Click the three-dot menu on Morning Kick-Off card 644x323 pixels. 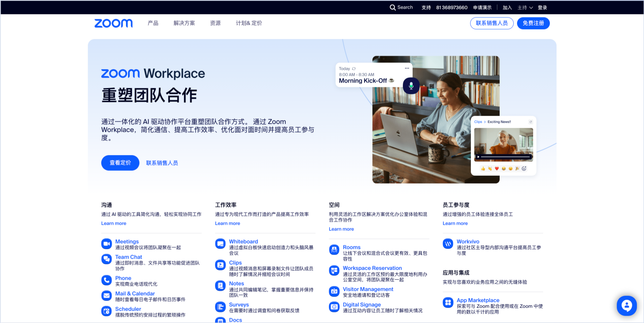pyautogui.click(x=407, y=68)
